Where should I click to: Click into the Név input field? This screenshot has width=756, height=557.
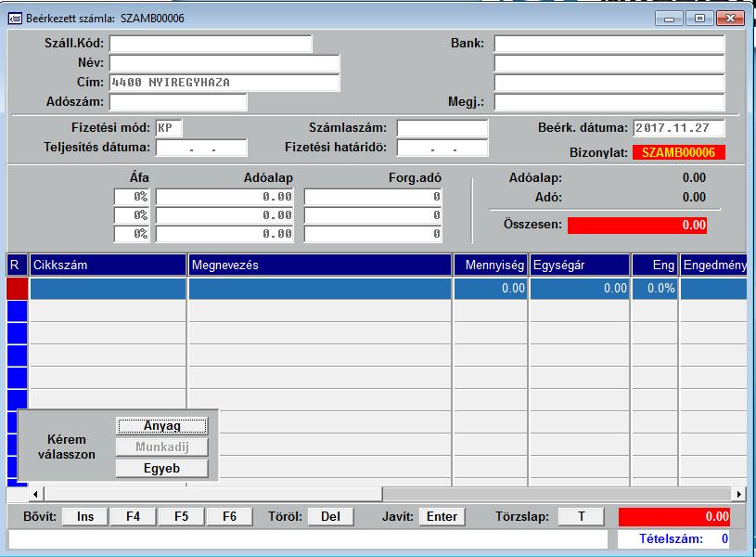224,63
